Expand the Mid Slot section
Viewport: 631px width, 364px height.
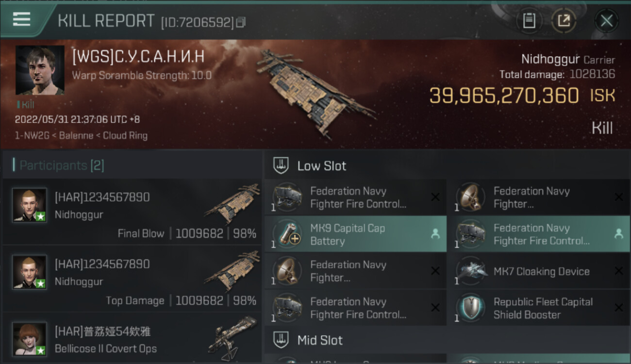pyautogui.click(x=447, y=340)
